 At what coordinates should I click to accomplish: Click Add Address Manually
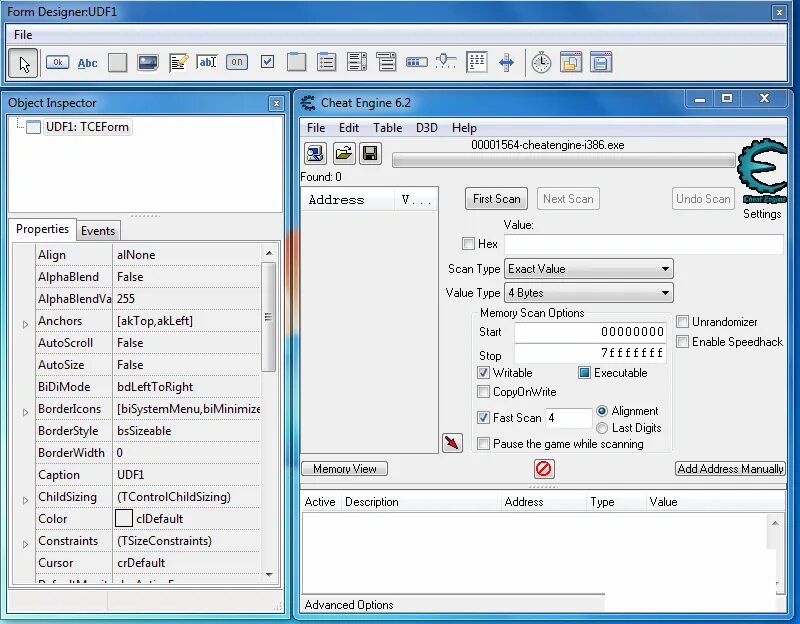(x=731, y=468)
